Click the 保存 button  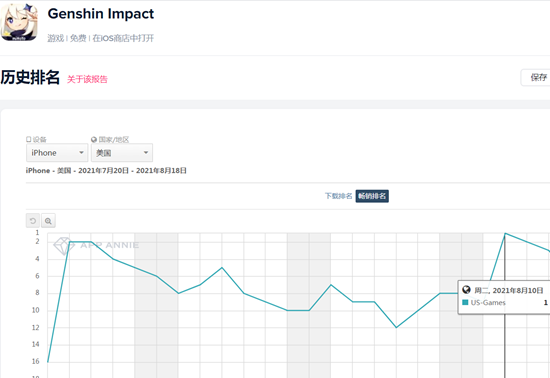pyautogui.click(x=538, y=77)
